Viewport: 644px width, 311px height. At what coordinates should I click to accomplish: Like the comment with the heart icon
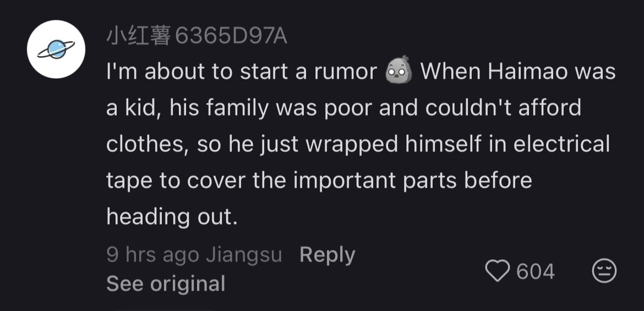498,271
